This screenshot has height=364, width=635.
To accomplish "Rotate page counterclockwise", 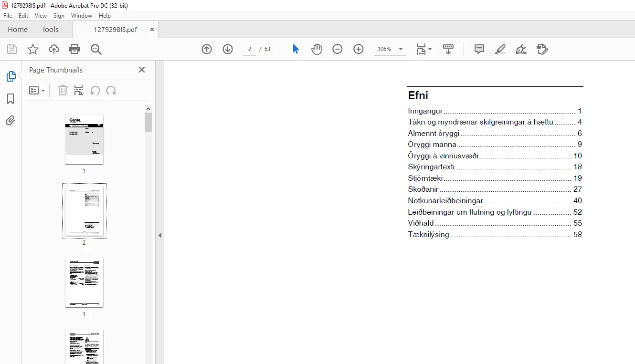I will tap(95, 90).
